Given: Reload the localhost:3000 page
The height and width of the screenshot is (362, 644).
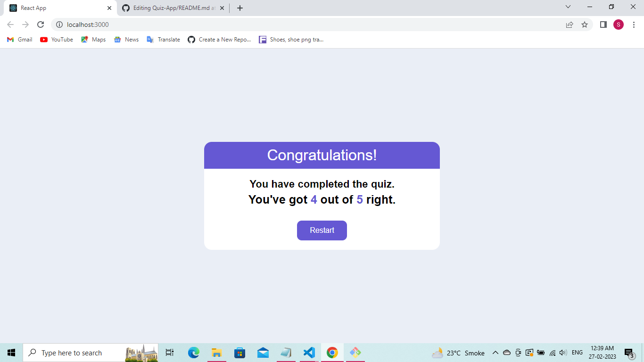Looking at the screenshot, I should tap(41, 25).
